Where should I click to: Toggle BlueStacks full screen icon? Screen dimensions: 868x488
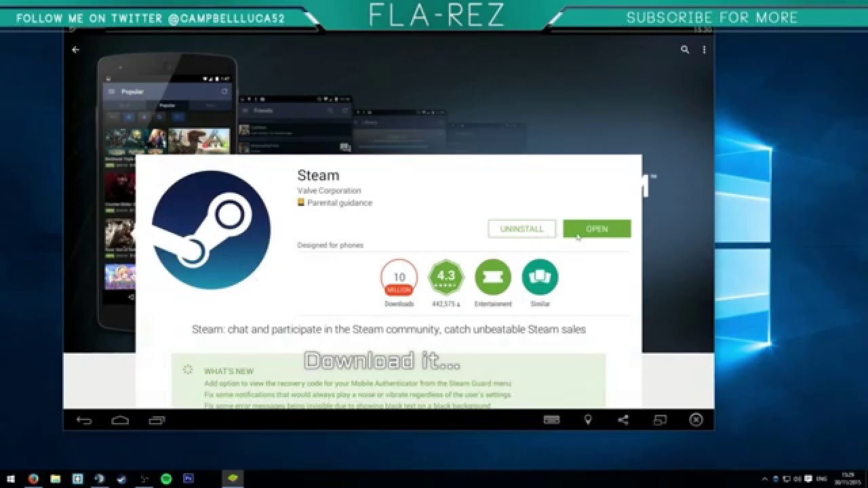(x=660, y=420)
